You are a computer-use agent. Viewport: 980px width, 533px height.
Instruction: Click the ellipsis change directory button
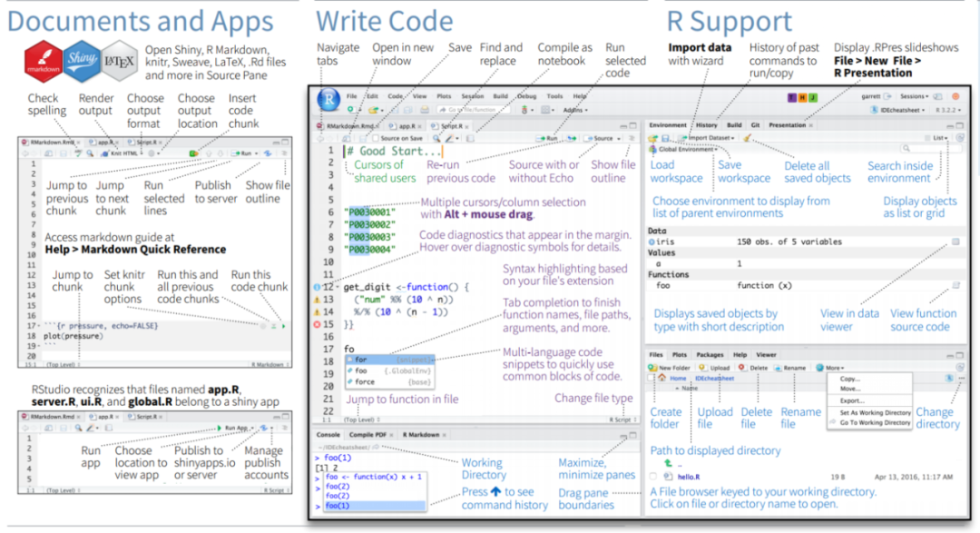click(x=961, y=379)
